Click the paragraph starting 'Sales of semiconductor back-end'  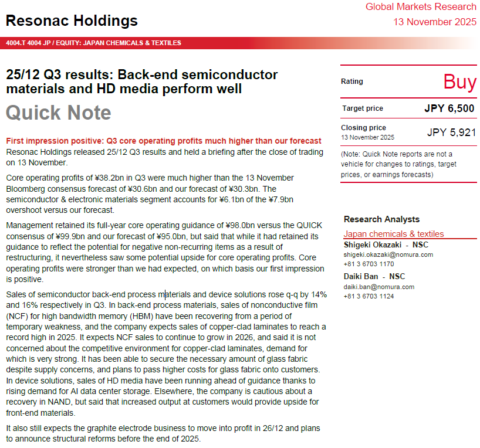(166, 354)
